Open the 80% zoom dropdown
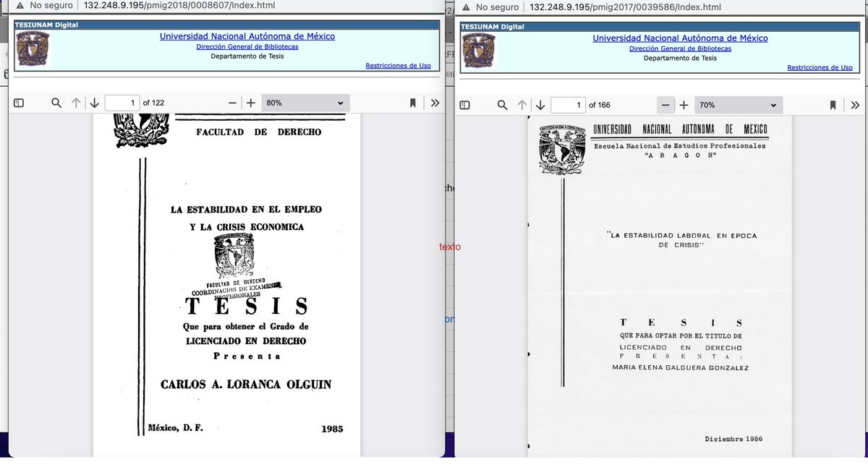Viewport: 868px width, 470px height. (305, 103)
